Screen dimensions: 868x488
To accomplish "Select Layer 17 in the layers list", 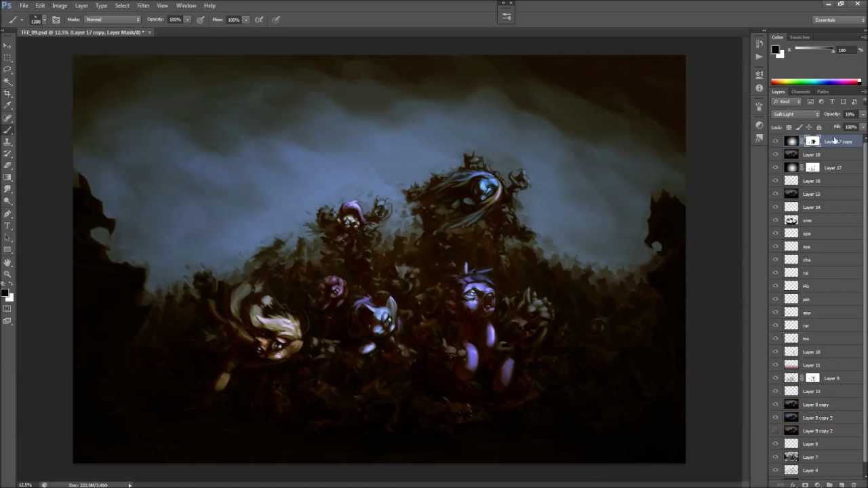I will (833, 168).
